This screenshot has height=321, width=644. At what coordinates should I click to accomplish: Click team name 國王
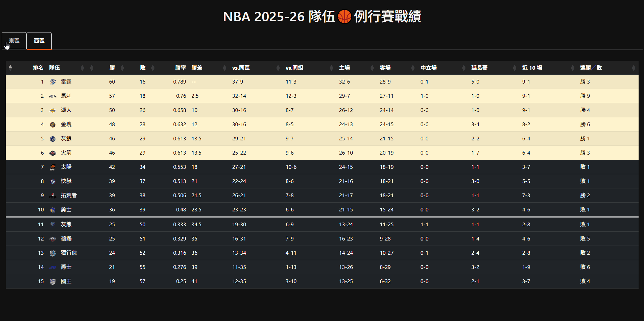click(x=66, y=281)
